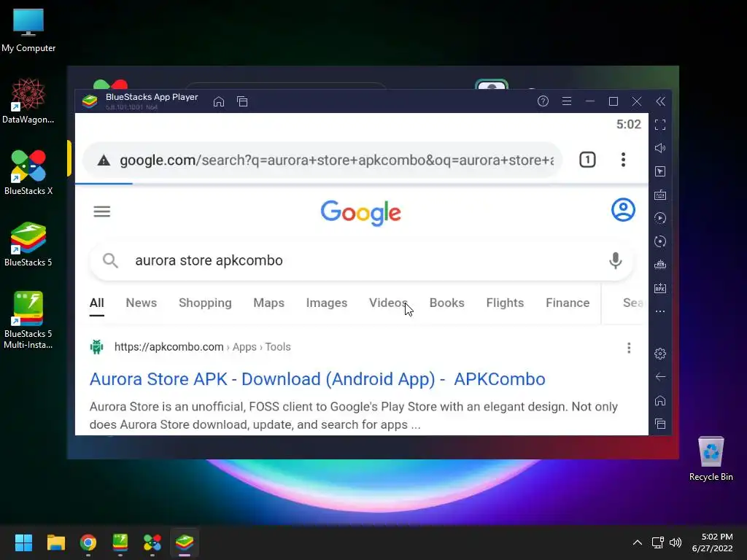
Task: Open Google Chrome from the taskbar
Action: point(88,542)
